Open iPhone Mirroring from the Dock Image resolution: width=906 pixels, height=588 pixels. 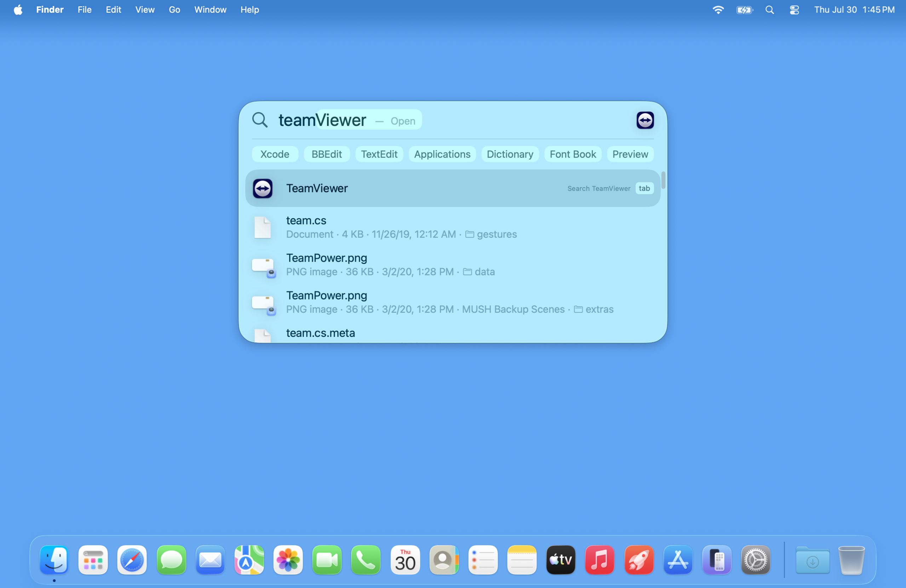[717, 560]
